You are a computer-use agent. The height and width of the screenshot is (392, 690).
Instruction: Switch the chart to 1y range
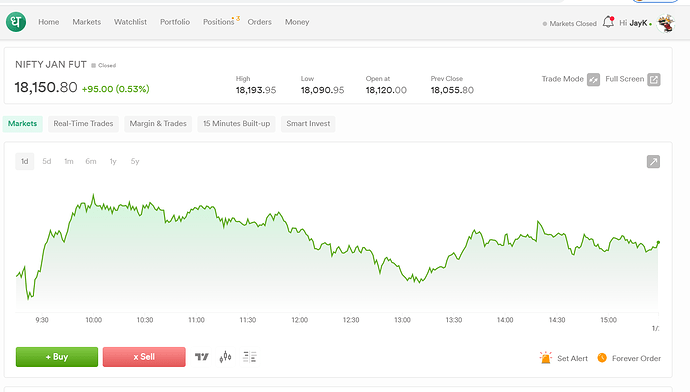[x=113, y=161]
